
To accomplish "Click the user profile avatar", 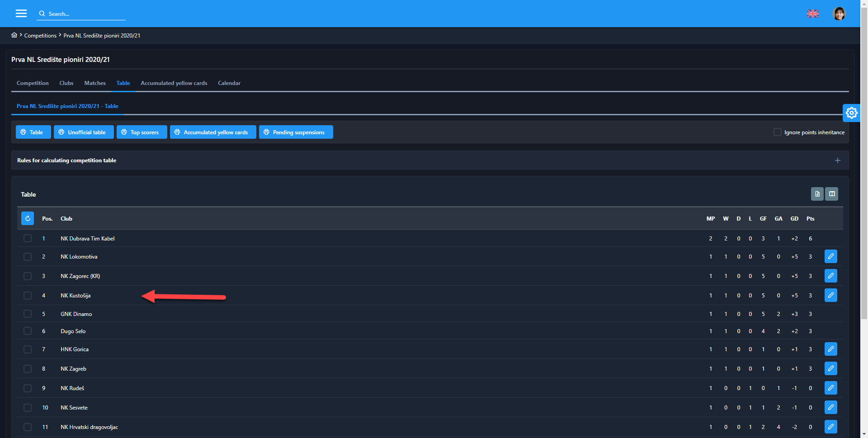I will click(839, 14).
